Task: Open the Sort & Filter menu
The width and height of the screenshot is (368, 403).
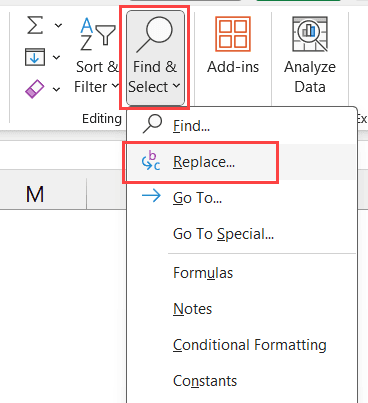Action: pos(97,55)
